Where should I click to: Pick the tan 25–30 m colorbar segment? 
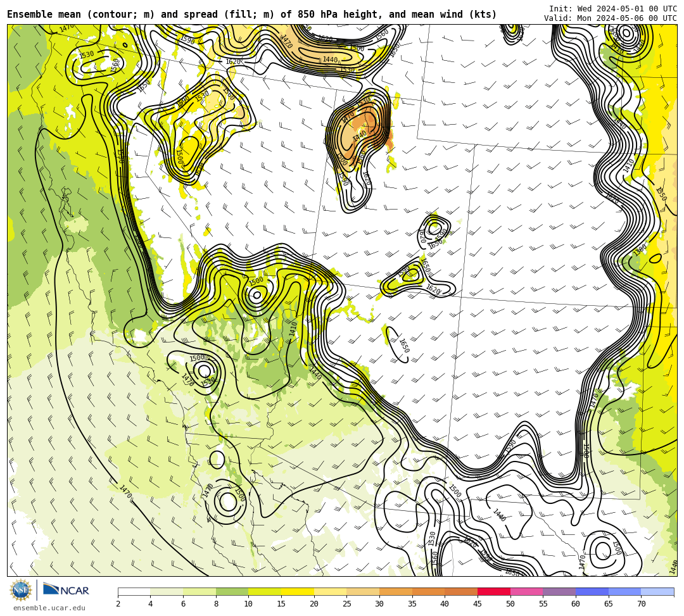(363, 591)
